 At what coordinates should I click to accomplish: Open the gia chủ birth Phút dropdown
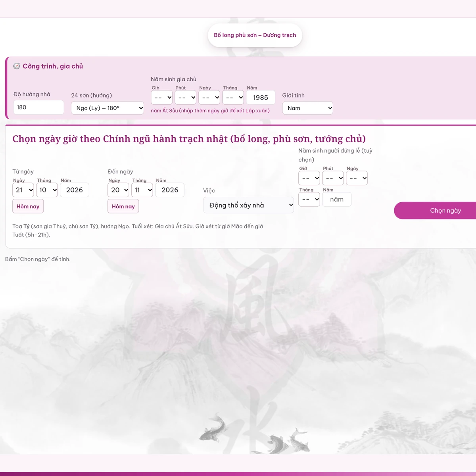(185, 98)
